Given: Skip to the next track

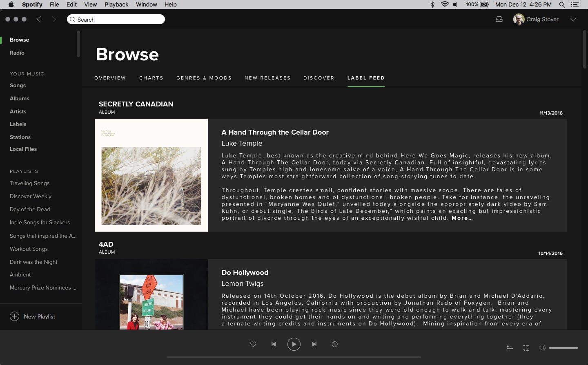Looking at the screenshot, I should [x=314, y=344].
